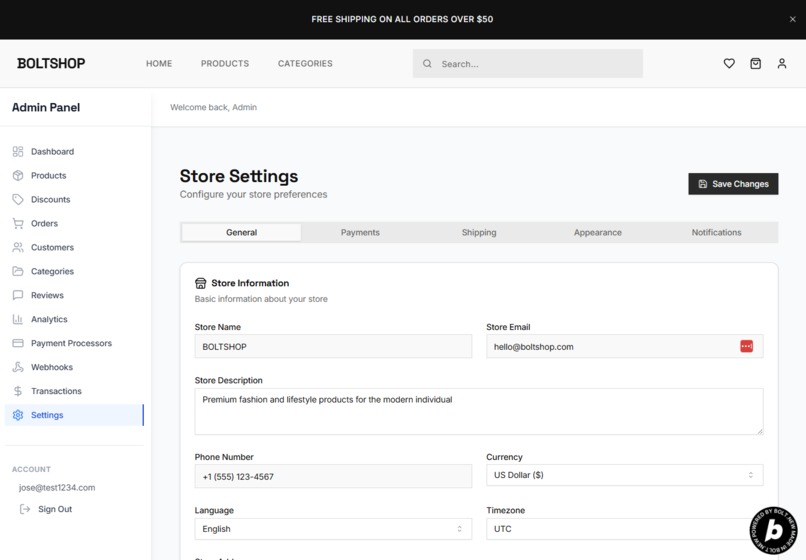Click the Products box icon
Viewport: 806px width, 560px height.
[18, 175]
